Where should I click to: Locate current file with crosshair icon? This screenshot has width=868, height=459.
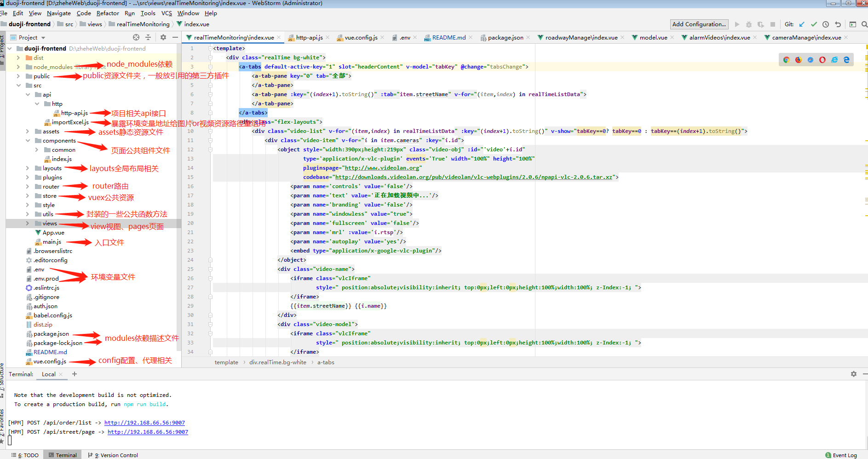coord(136,37)
